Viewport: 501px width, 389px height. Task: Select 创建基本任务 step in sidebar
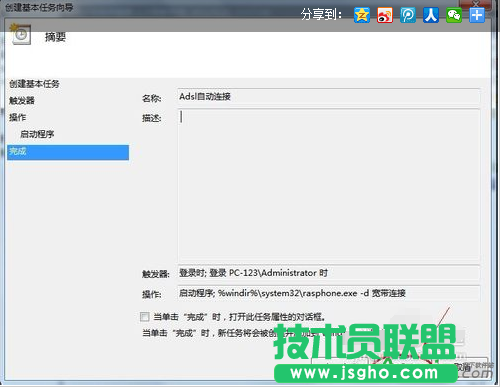tap(34, 84)
